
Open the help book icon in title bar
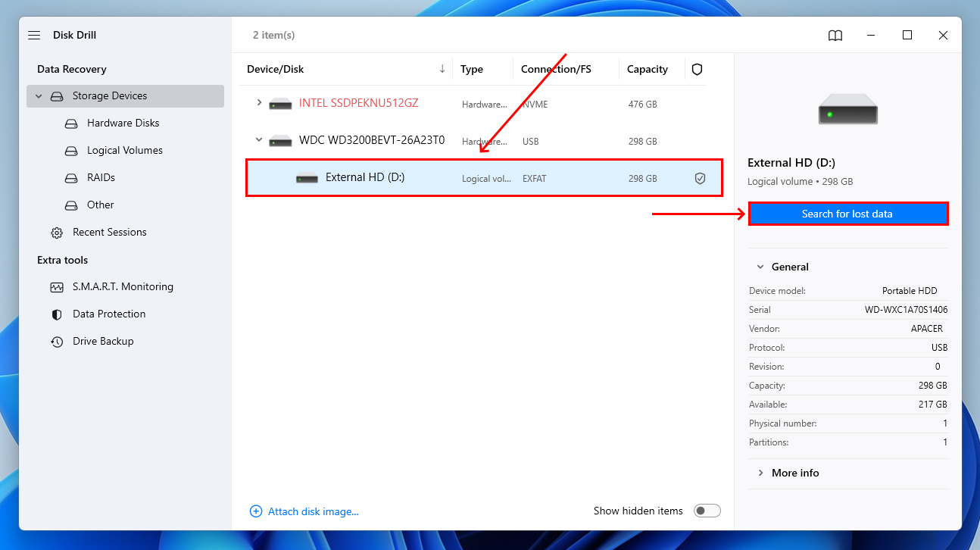[835, 36]
